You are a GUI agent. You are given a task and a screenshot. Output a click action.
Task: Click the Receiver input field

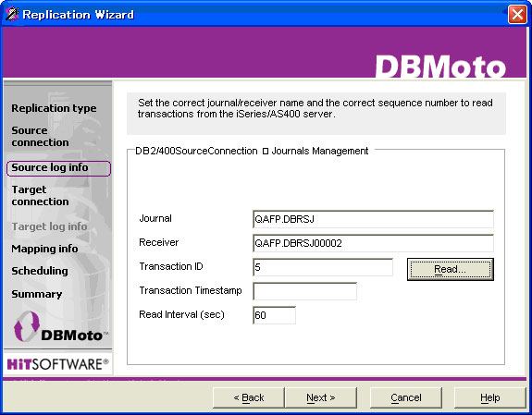point(373,243)
